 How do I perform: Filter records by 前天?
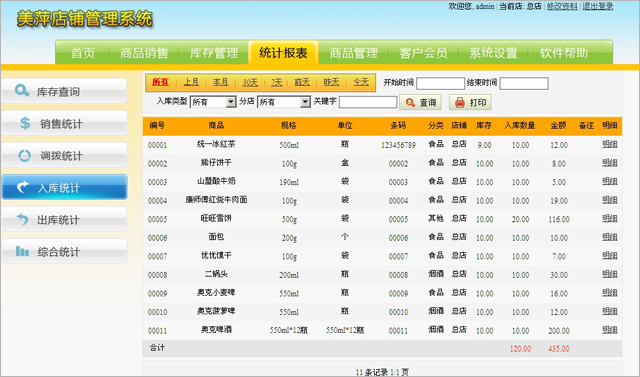[302, 82]
